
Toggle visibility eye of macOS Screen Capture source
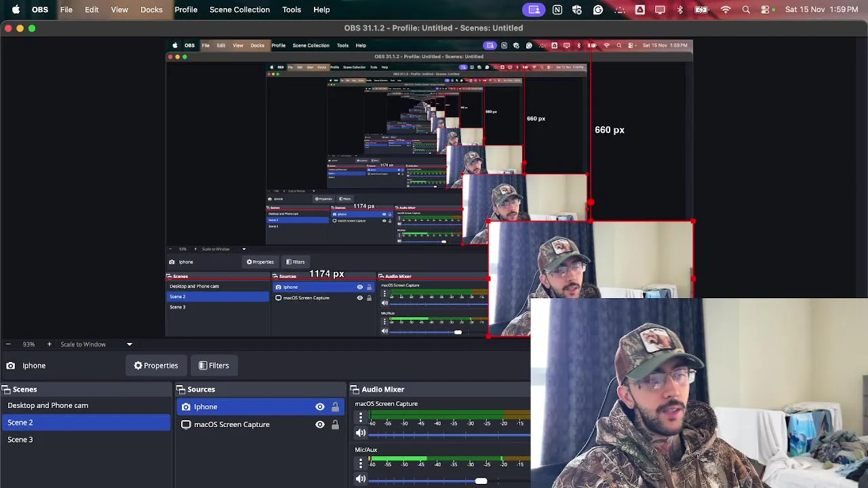tap(320, 424)
